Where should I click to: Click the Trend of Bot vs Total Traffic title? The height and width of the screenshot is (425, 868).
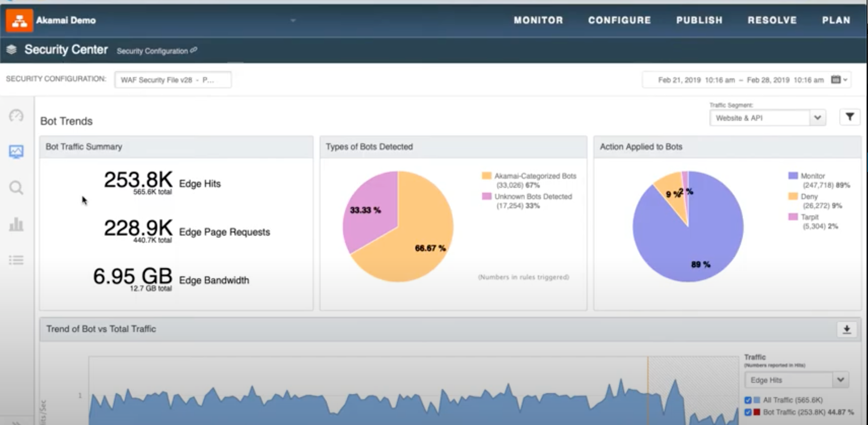[x=101, y=329]
